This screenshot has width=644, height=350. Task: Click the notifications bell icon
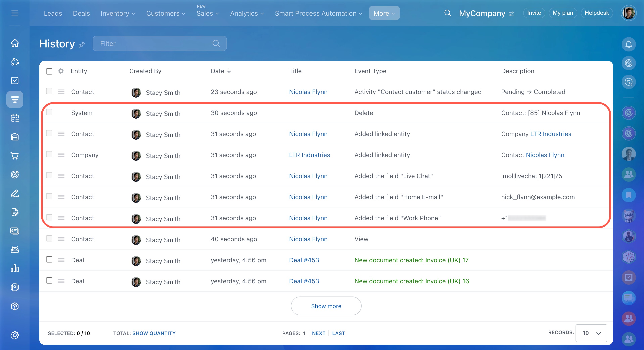(629, 44)
